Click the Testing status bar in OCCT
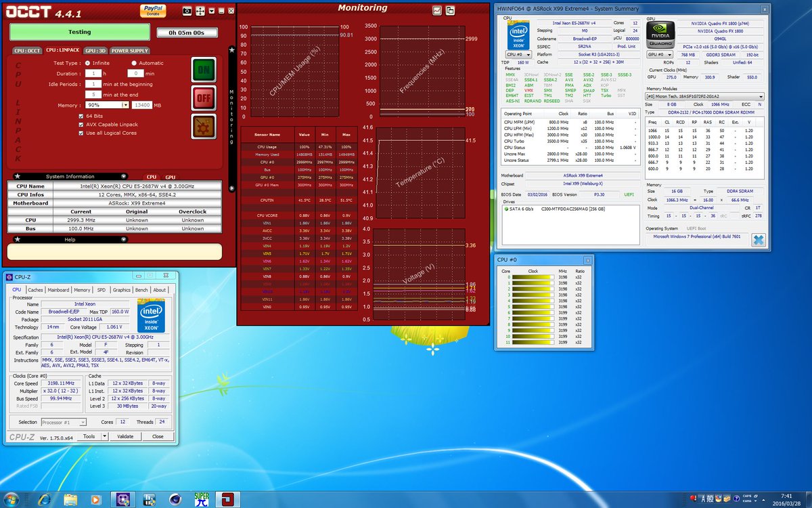Image resolution: width=812 pixels, height=508 pixels. (80, 32)
